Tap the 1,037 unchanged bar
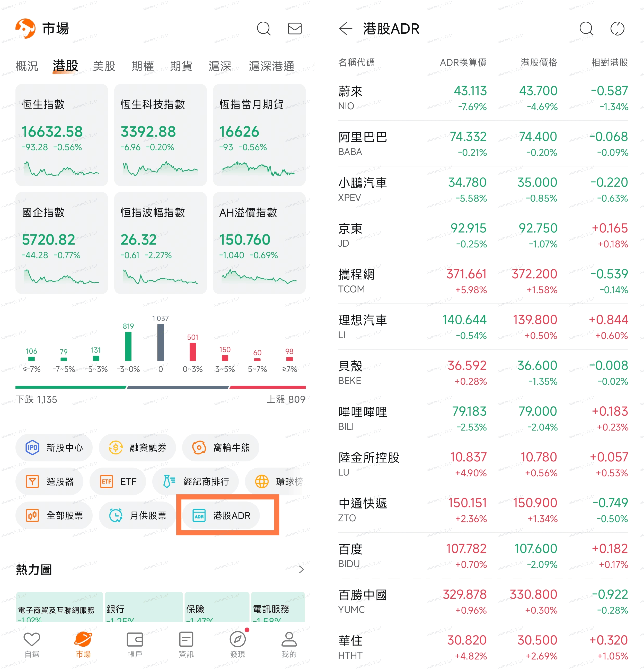 pos(160,342)
